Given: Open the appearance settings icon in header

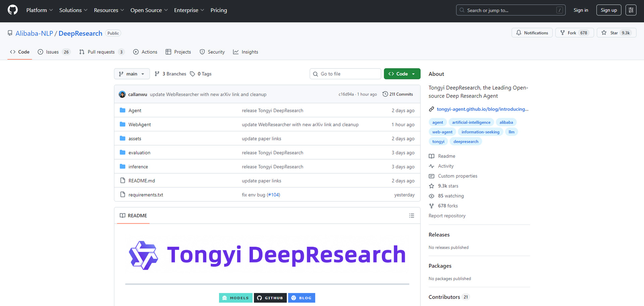Looking at the screenshot, I should coord(631,10).
